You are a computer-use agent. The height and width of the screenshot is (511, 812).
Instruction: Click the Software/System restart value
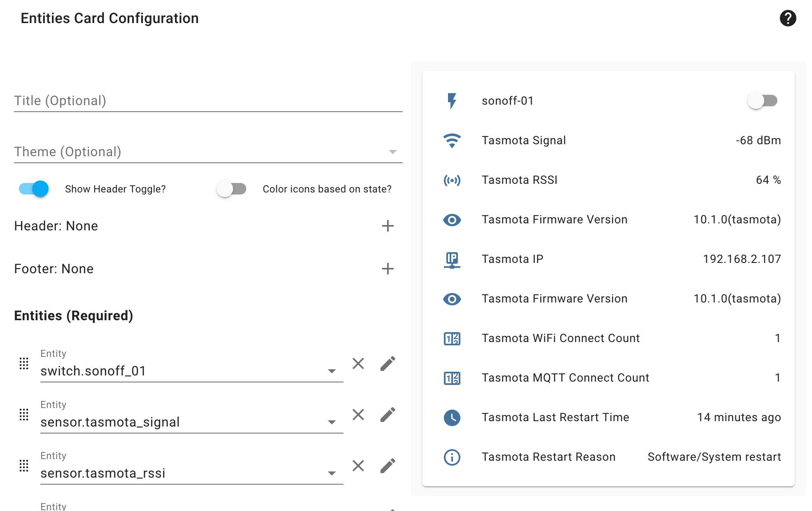[714, 457]
